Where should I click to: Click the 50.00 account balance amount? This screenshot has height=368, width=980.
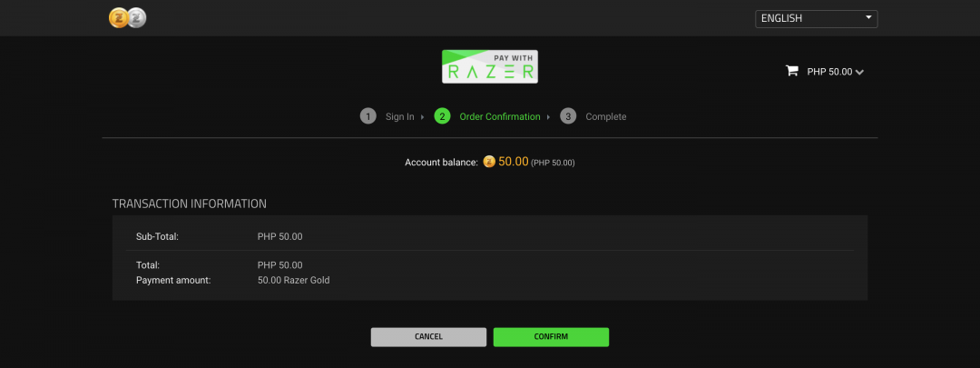tap(513, 162)
